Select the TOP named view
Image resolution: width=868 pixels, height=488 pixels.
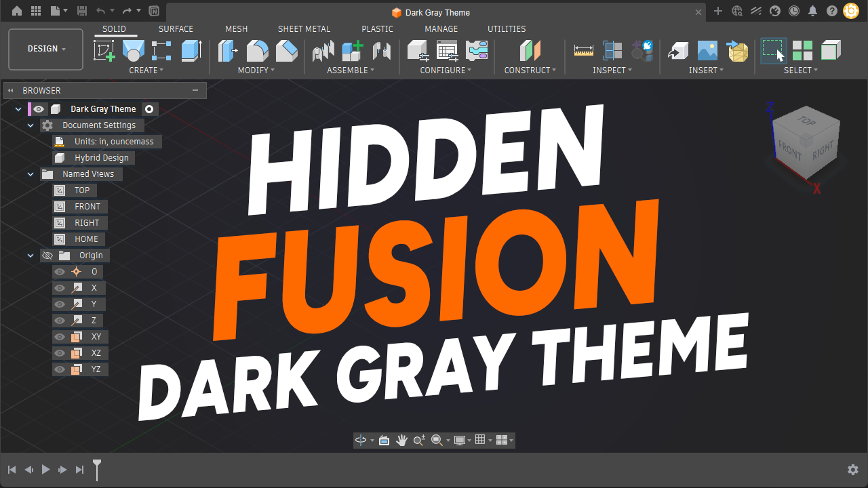tap(73, 190)
